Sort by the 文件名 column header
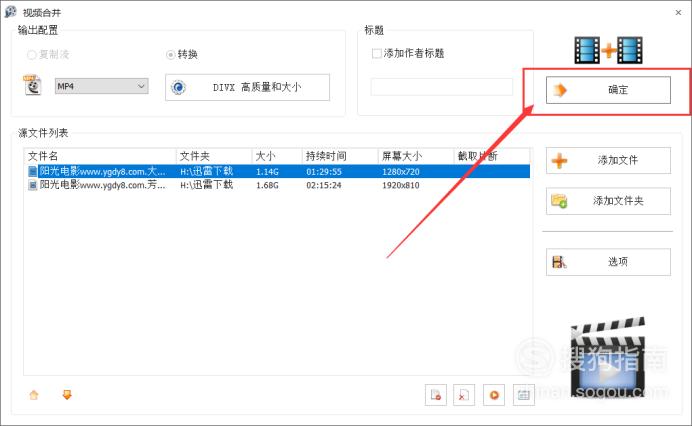 coord(100,156)
